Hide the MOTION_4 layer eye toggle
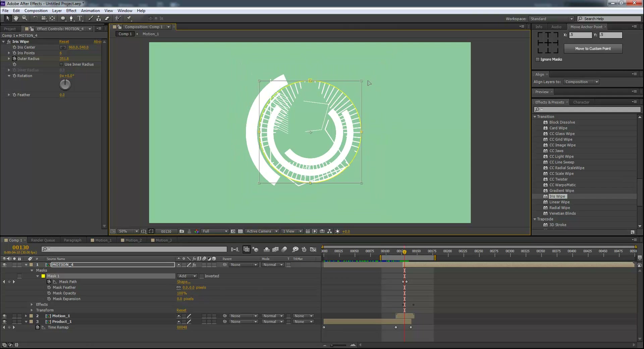The width and height of the screenshot is (644, 349). 4,265
